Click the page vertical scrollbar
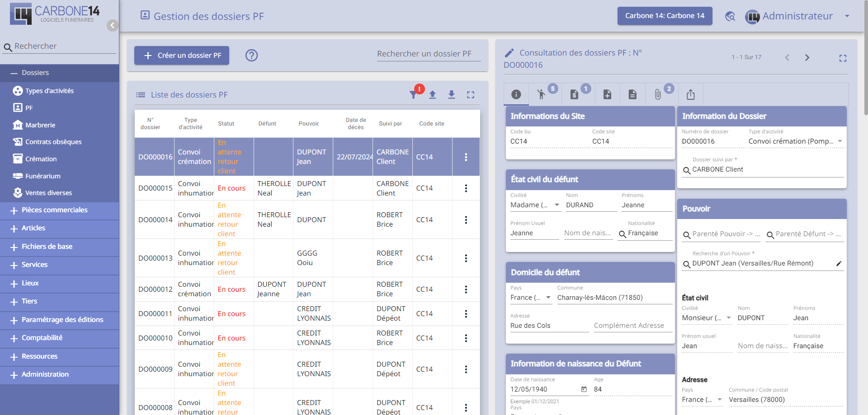 [865, 59]
